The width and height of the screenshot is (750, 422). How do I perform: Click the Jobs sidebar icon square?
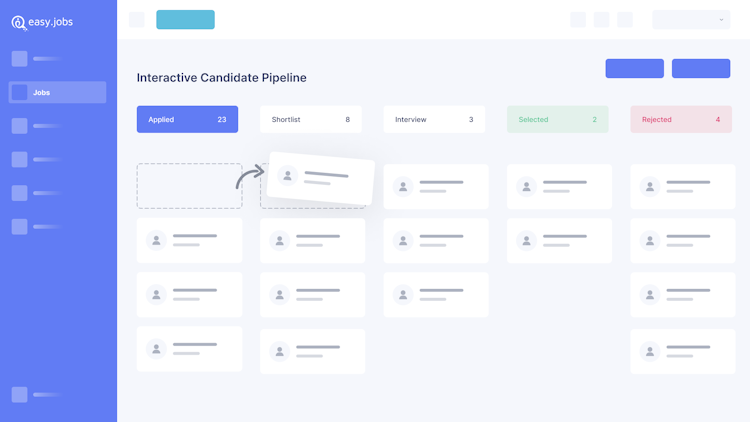(x=20, y=92)
